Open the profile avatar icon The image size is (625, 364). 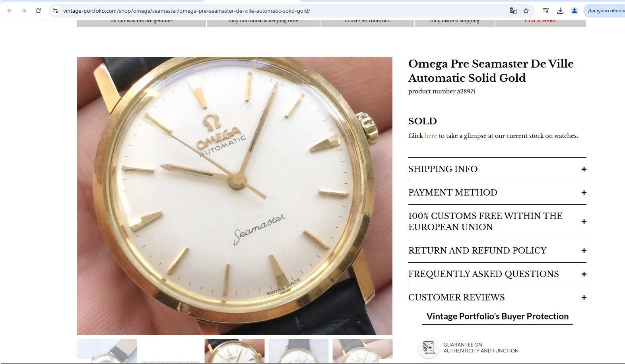(574, 11)
